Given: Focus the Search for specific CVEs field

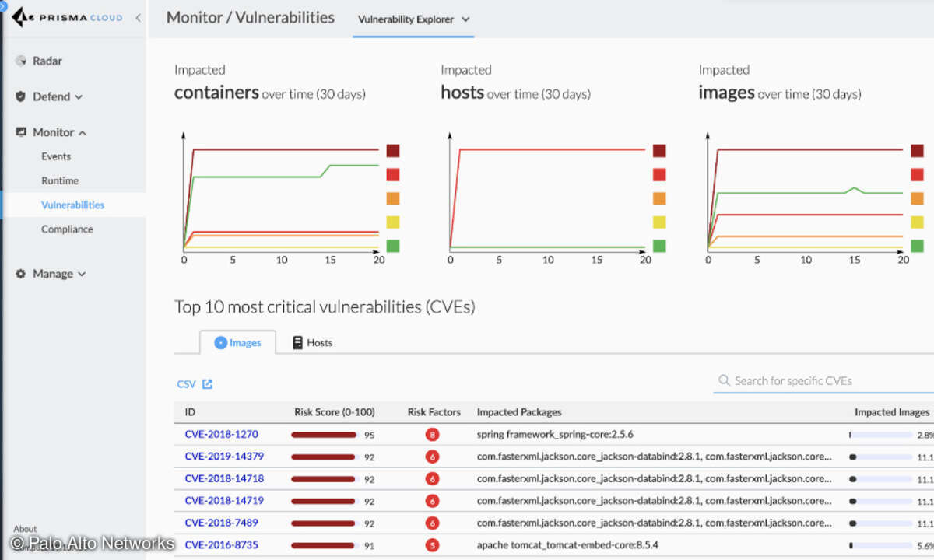Looking at the screenshot, I should click(x=825, y=381).
